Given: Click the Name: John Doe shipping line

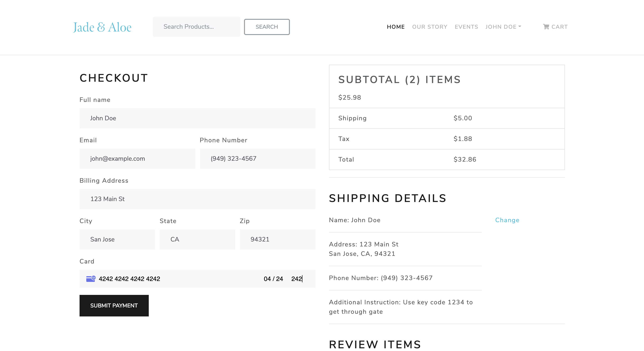Looking at the screenshot, I should coord(355,220).
